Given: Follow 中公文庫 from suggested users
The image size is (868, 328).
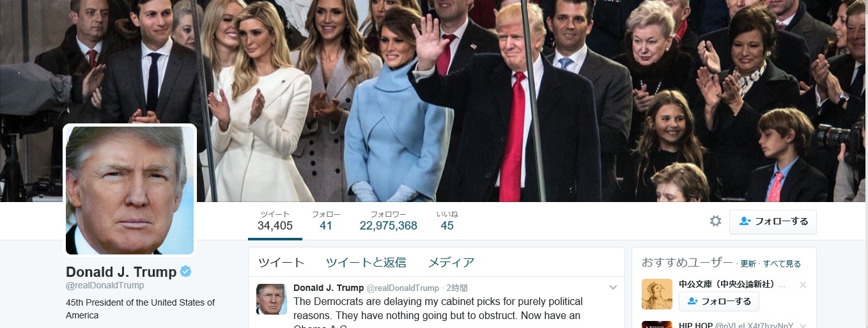Looking at the screenshot, I should 719,301.
